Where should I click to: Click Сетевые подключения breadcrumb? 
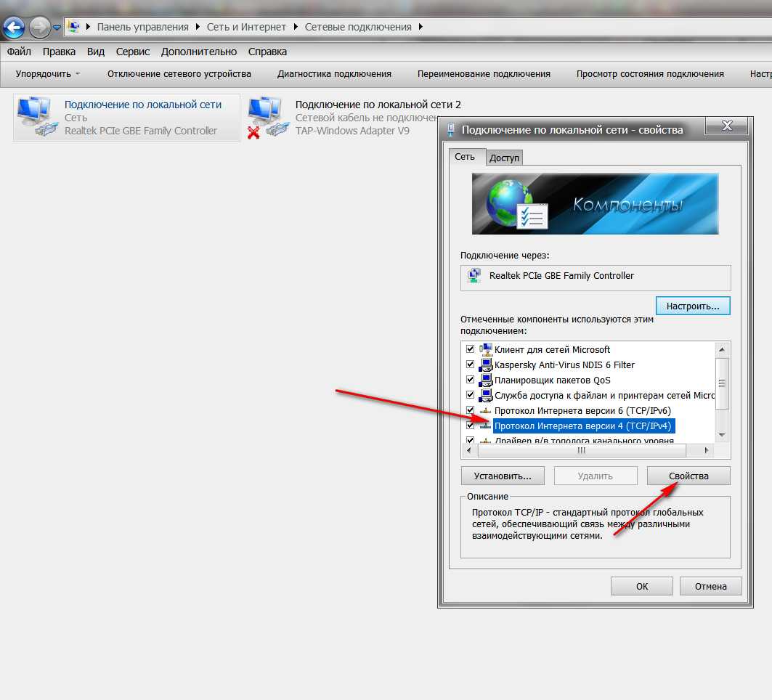coord(358,27)
